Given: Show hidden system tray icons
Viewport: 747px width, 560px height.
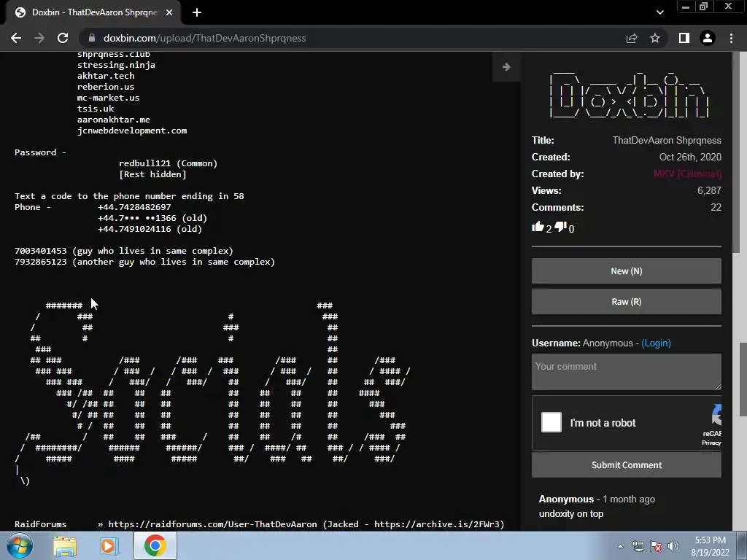Looking at the screenshot, I should (x=620, y=546).
